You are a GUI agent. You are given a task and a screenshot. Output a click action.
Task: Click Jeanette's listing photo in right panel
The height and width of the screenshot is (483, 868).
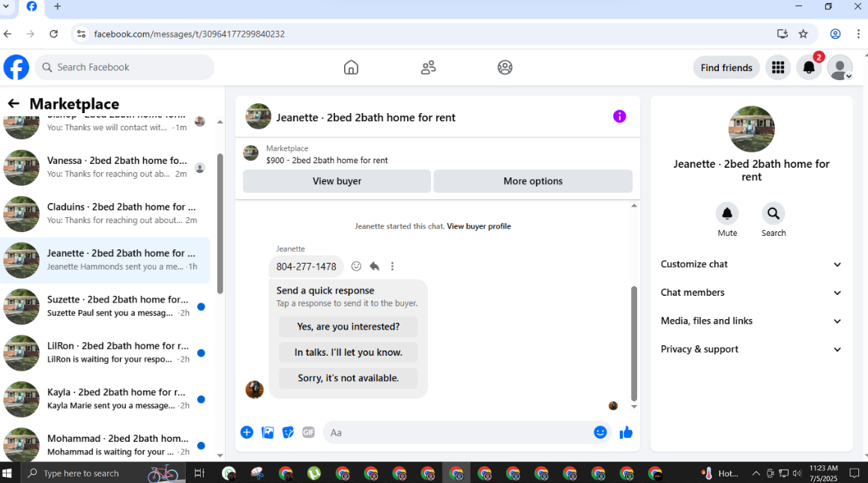pyautogui.click(x=751, y=129)
